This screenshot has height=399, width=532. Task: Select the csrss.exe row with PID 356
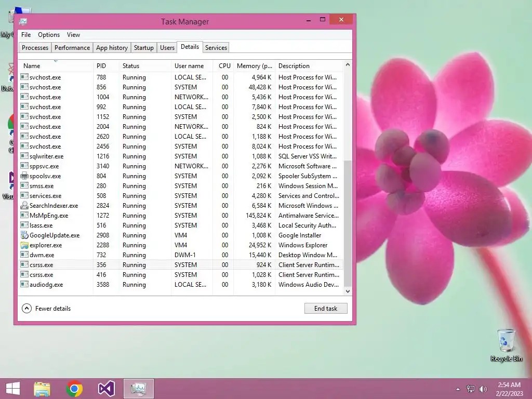181,264
